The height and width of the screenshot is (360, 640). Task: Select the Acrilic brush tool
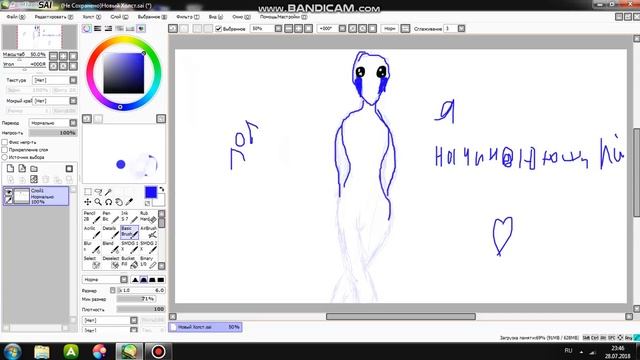(x=92, y=232)
